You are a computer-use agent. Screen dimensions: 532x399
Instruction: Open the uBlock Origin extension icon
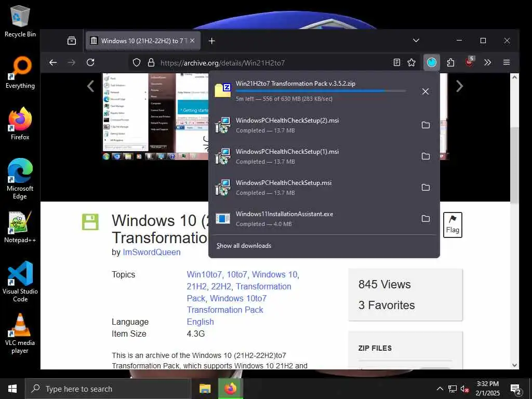point(469,62)
